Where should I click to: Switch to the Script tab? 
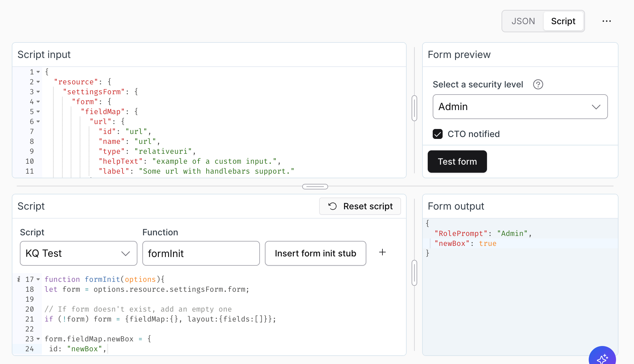[563, 21]
